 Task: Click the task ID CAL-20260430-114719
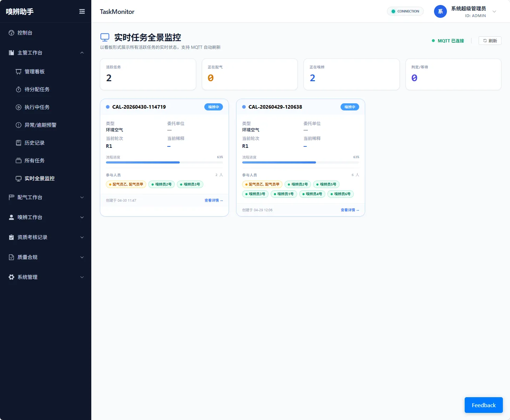coord(139,107)
